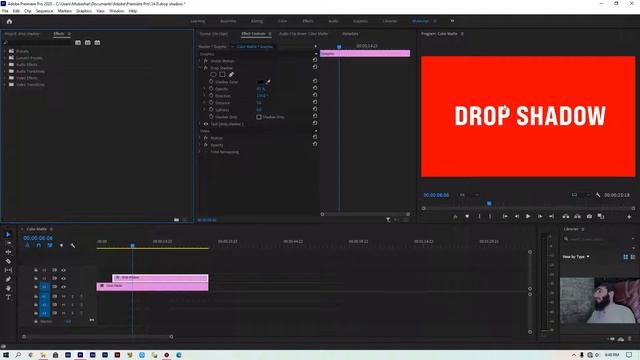Image resolution: width=640 pixels, height=360 pixels.
Task: Open the View by Type dropdown
Action: (x=576, y=257)
